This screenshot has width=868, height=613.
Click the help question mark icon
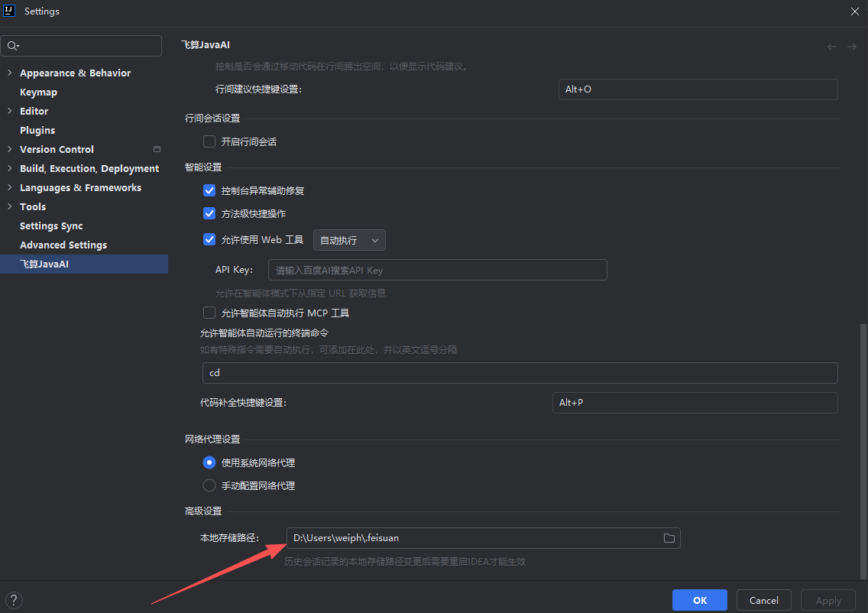click(x=13, y=600)
